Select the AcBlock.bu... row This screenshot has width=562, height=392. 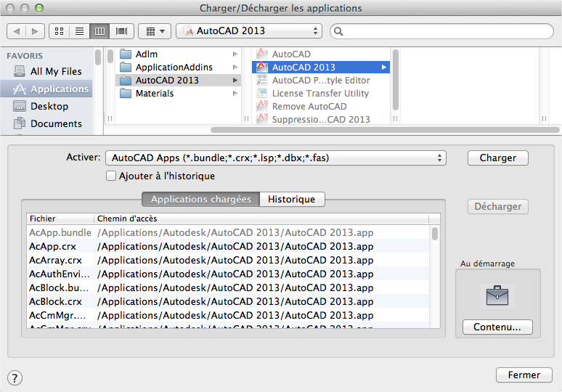coord(228,287)
